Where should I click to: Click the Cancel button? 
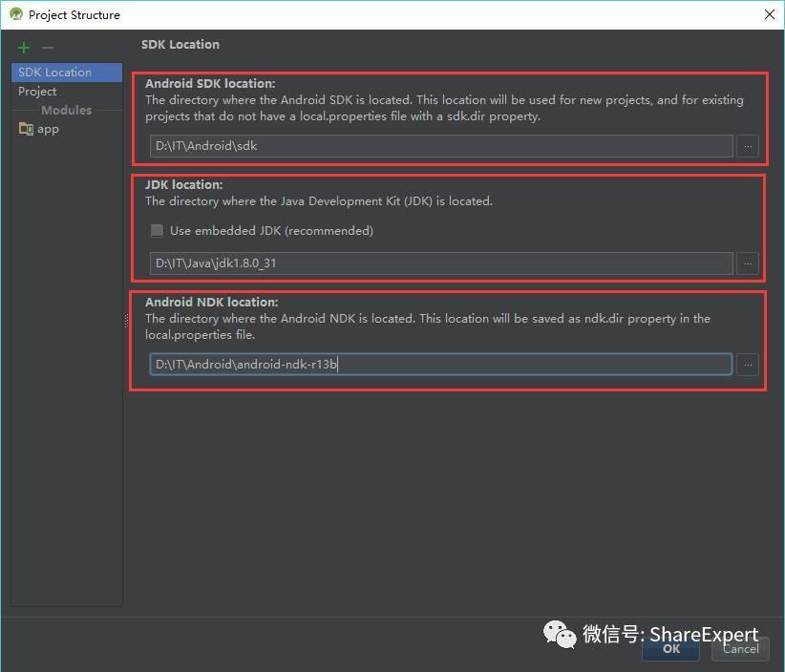[740, 649]
